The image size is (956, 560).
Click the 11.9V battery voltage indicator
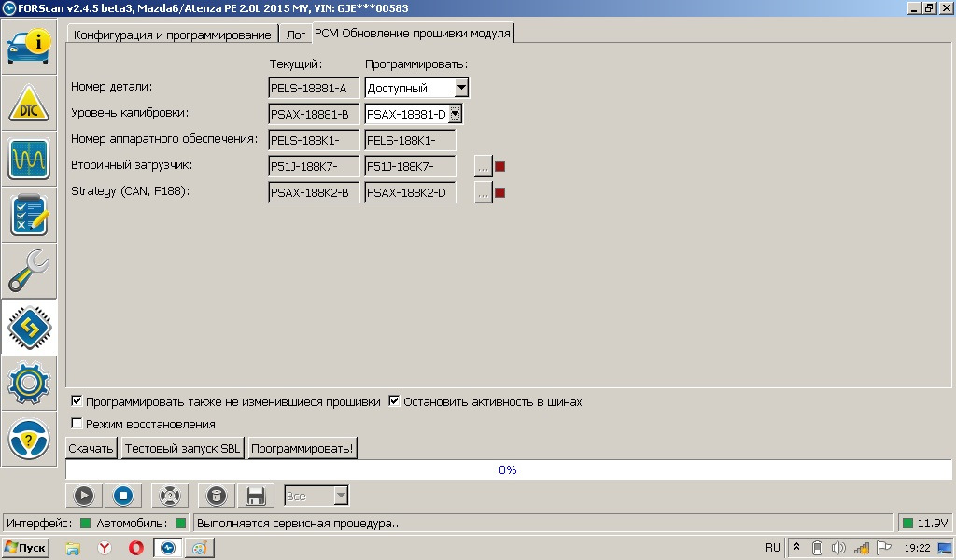(x=925, y=523)
